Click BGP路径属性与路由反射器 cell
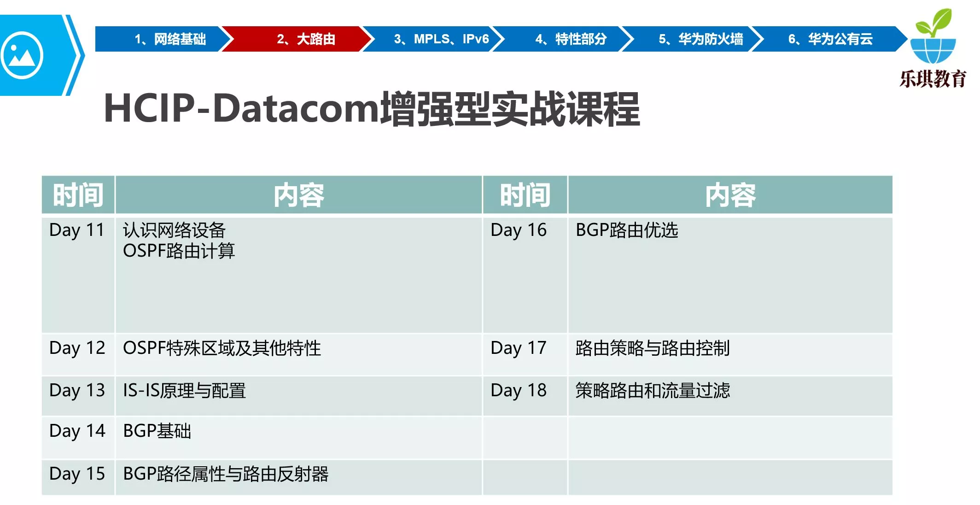This screenshot has height=505, width=980. pos(226,474)
